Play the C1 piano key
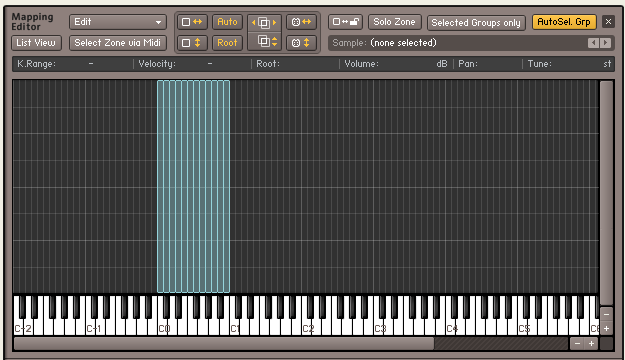Viewport: 625px width, 360px height. pos(235,327)
